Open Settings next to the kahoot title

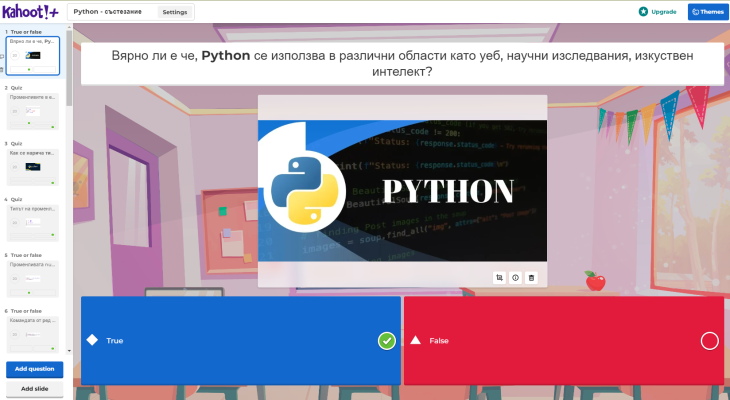click(175, 12)
